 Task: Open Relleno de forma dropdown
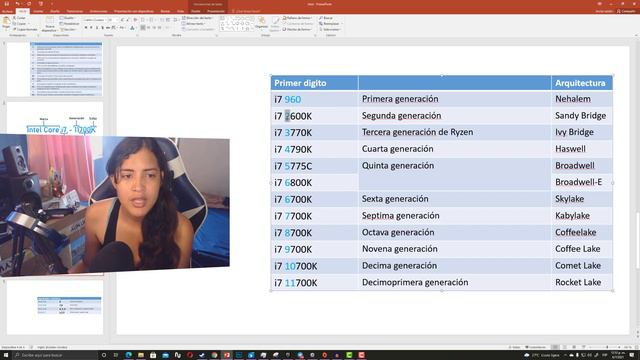pyautogui.click(x=298, y=18)
